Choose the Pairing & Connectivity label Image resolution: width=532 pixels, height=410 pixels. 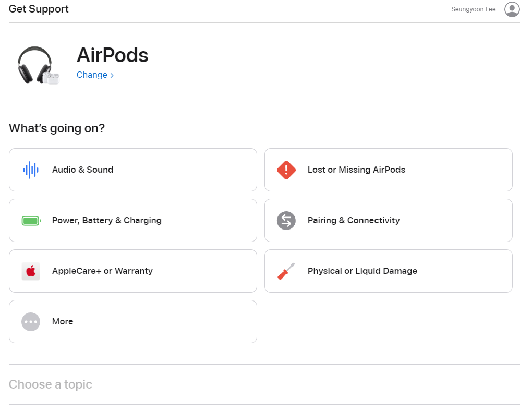pyautogui.click(x=354, y=220)
